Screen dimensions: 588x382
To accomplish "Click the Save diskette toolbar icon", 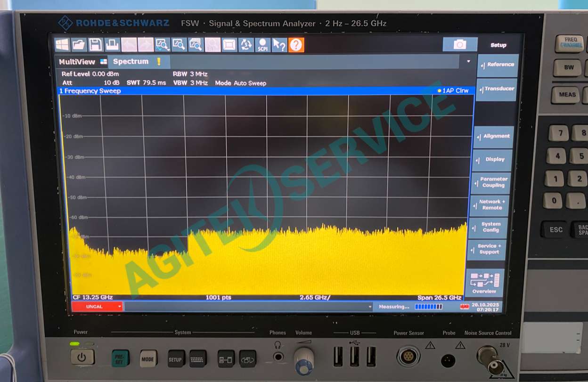I will (96, 45).
